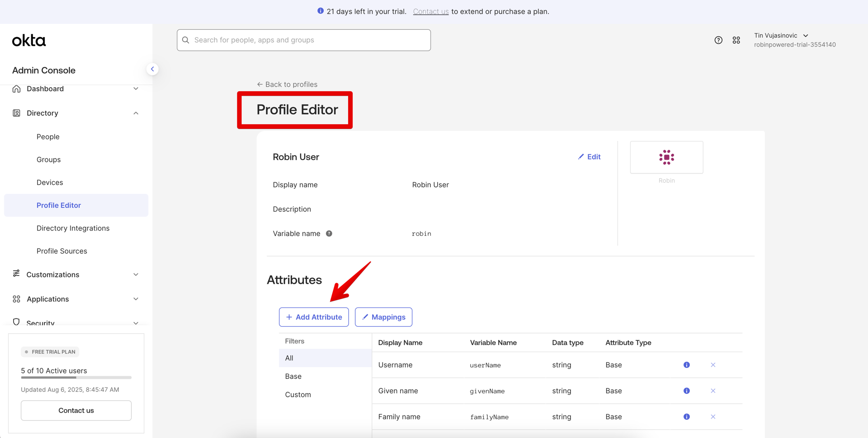The height and width of the screenshot is (438, 868).
Task: Click the robin variable name value
Action: [421, 234]
